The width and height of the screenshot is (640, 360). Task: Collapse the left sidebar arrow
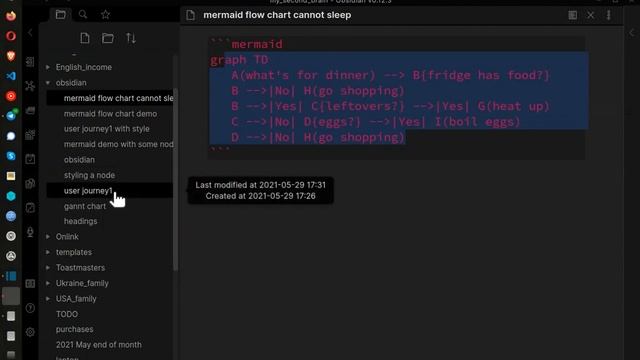coord(30,32)
